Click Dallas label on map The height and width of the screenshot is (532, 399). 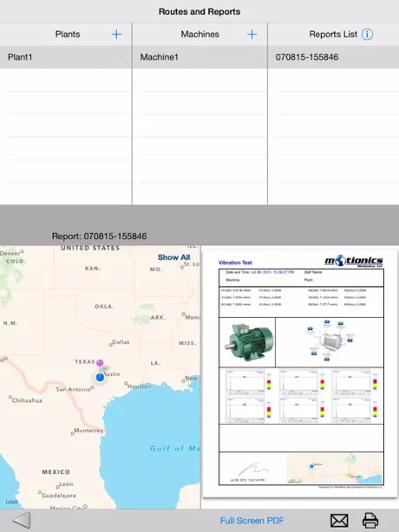[x=121, y=342]
